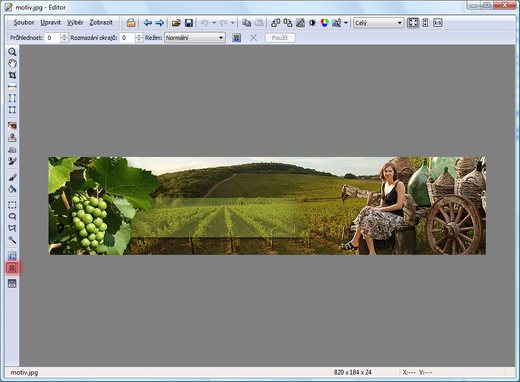This screenshot has width=520, height=382.
Task: Toggle fit-to-window zoom mode button
Action: coord(413,23)
